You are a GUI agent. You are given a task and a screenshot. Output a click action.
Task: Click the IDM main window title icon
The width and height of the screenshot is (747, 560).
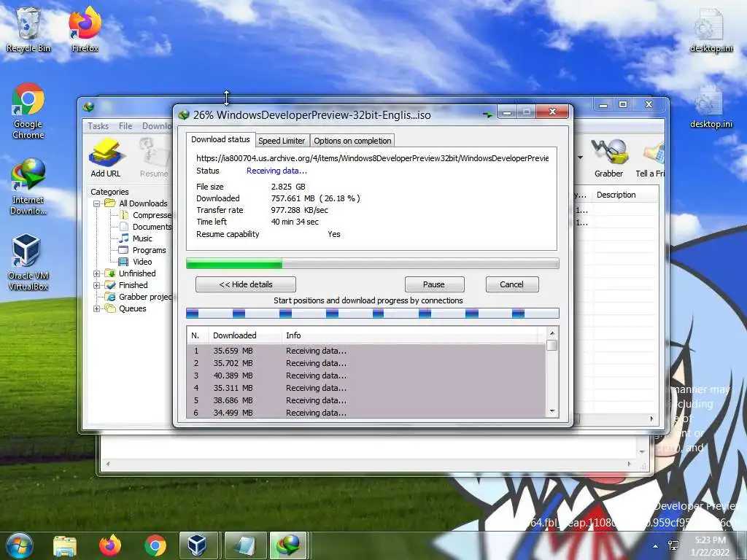(88, 106)
